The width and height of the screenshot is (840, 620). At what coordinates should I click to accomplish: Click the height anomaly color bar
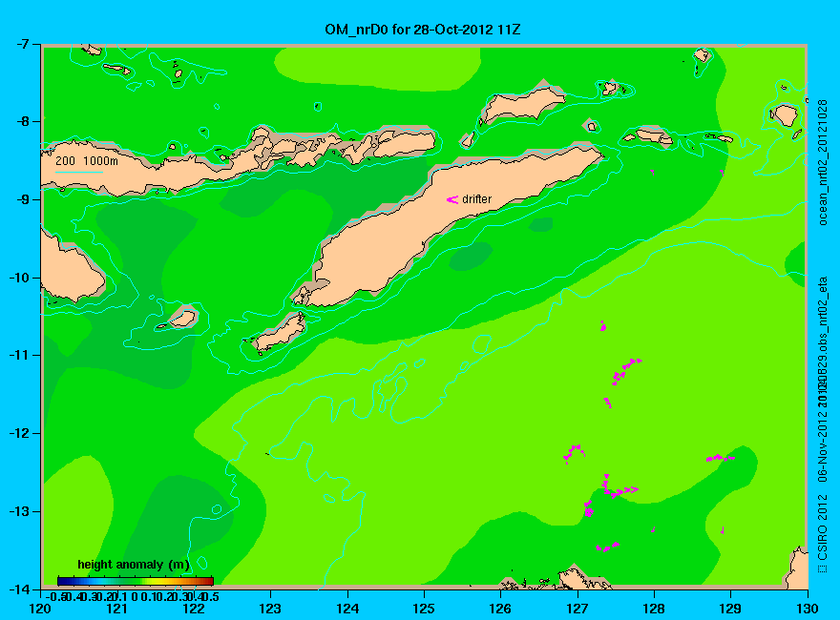point(136,581)
